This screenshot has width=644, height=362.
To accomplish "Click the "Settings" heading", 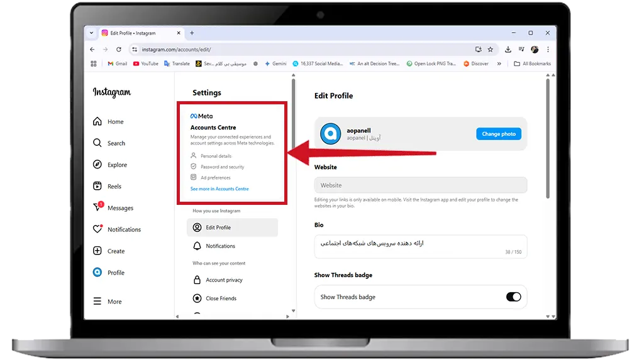I will pos(206,93).
